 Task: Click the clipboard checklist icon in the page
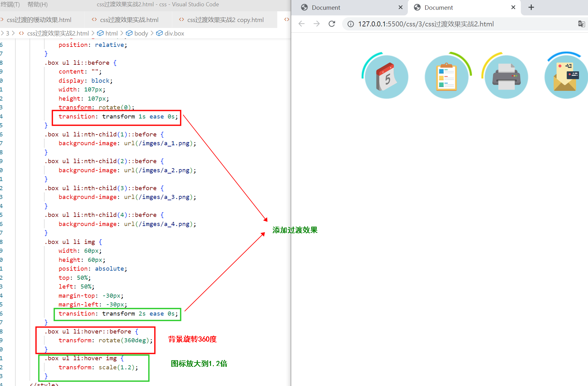[447, 77]
